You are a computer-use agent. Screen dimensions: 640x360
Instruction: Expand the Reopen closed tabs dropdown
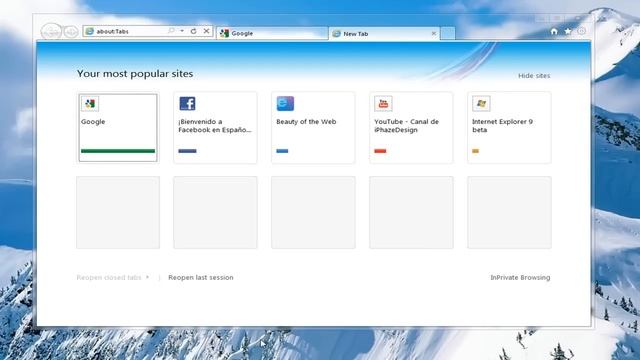pyautogui.click(x=113, y=278)
